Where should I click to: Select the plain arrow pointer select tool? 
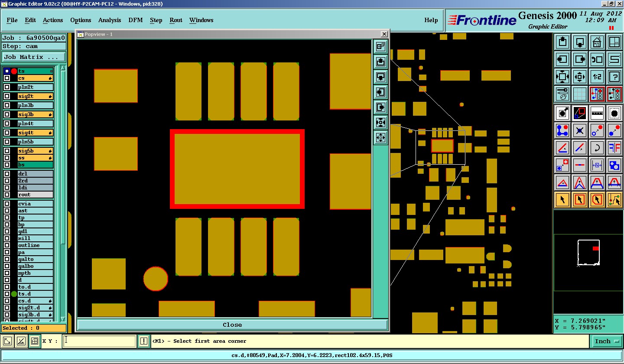pyautogui.click(x=562, y=200)
